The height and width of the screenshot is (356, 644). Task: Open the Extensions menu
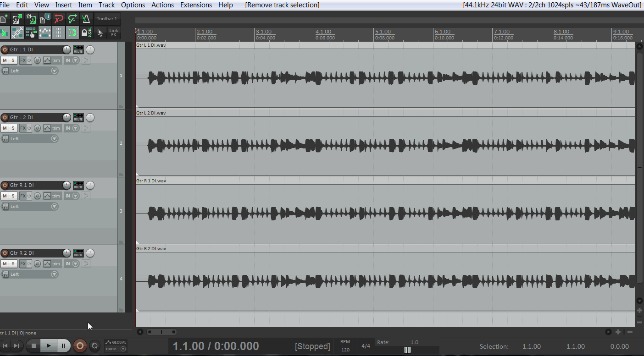[196, 5]
